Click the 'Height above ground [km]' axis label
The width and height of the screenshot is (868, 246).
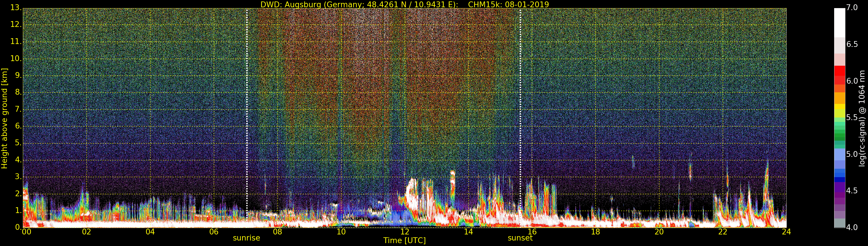coord(4,118)
